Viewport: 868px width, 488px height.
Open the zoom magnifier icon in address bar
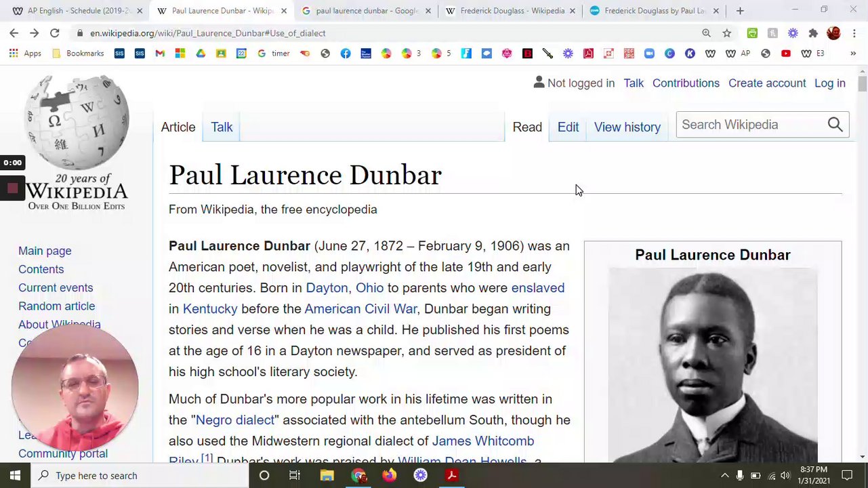coord(706,33)
